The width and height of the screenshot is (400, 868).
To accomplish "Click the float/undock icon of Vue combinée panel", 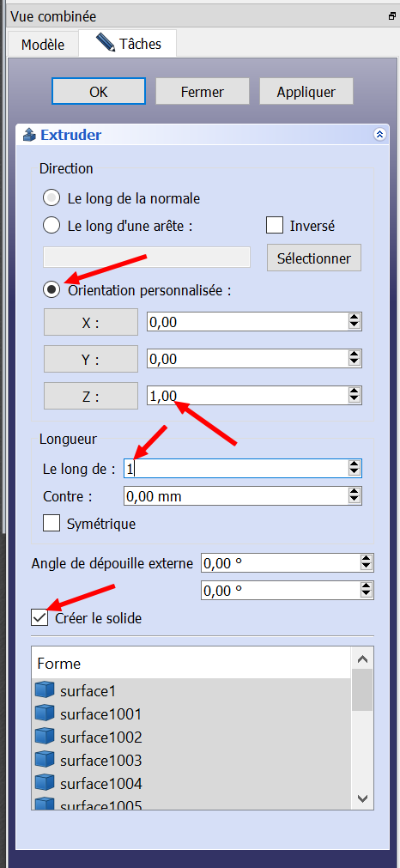I will coord(391,16).
